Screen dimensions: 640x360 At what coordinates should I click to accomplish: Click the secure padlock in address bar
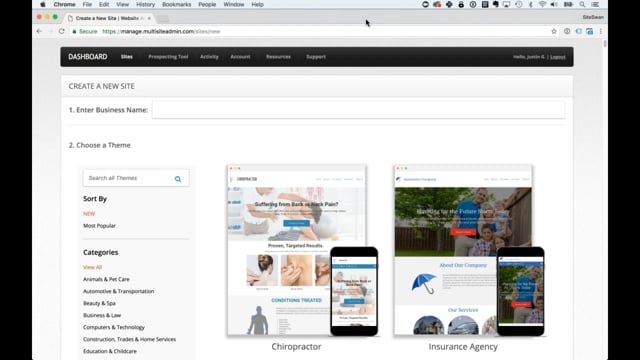[x=74, y=31]
